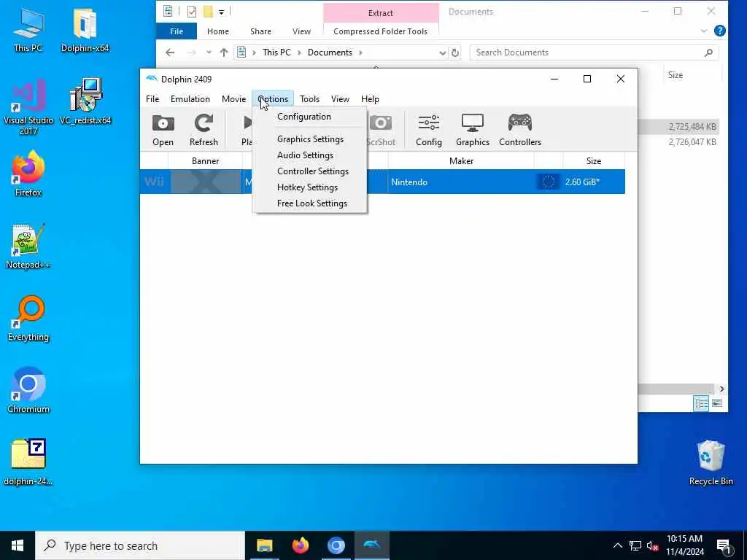Switch Explorer to details view icon
Image resolution: width=747 pixels, height=560 pixels.
click(701, 404)
